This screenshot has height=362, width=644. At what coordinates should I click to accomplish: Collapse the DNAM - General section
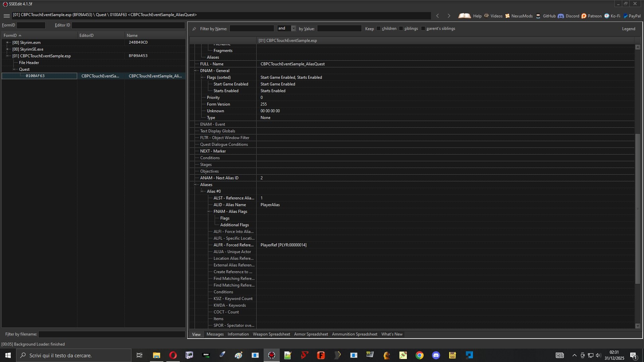click(x=195, y=71)
